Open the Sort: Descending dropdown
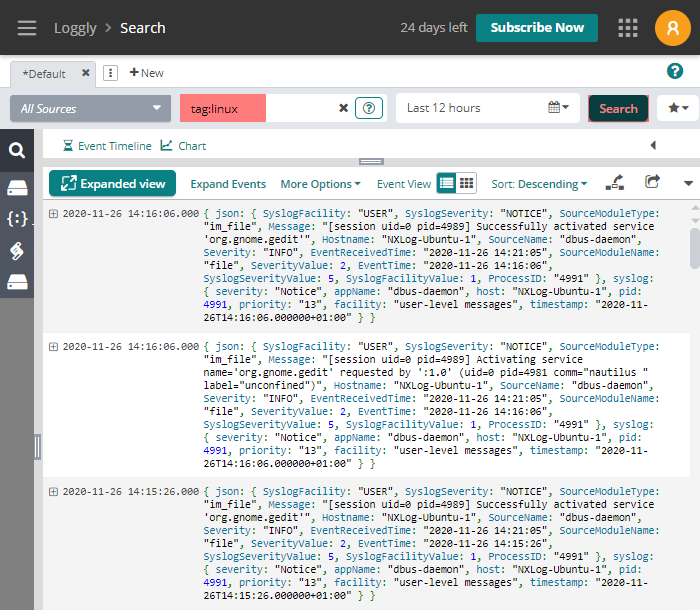The height and width of the screenshot is (610, 700). coord(540,184)
